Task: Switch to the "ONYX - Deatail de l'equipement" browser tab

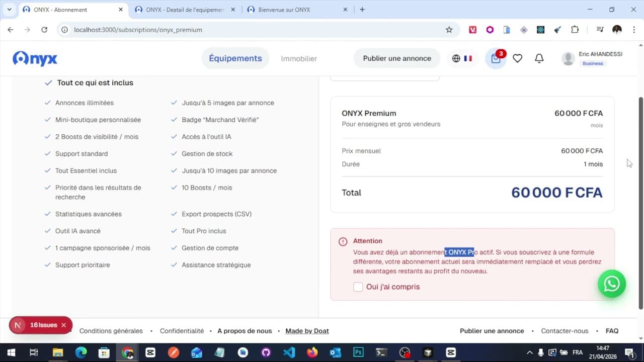Action: click(186, 10)
